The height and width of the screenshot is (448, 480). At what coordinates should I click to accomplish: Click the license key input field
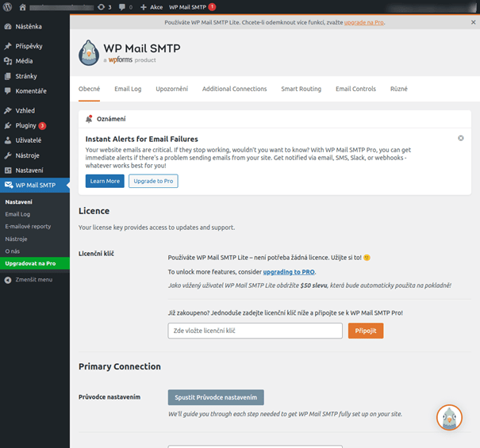(x=255, y=331)
